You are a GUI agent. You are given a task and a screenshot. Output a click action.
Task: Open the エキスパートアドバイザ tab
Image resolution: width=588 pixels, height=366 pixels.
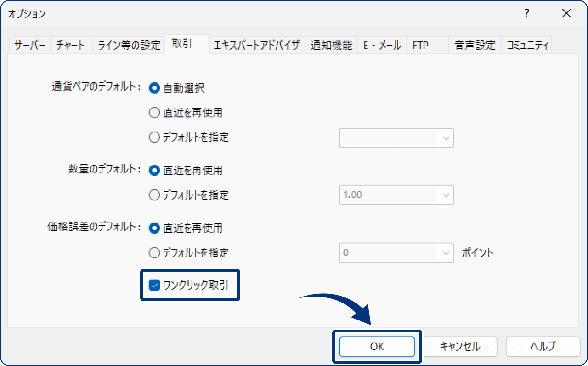click(x=257, y=45)
